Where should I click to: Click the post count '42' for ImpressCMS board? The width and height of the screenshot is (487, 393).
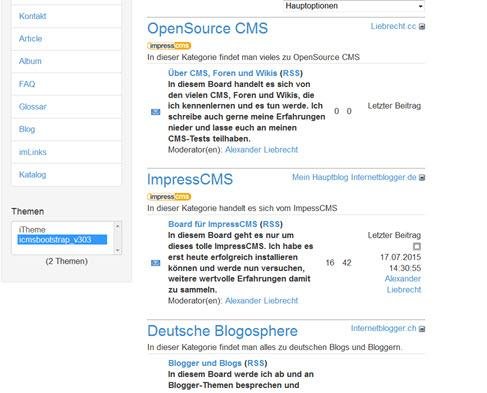[347, 263]
